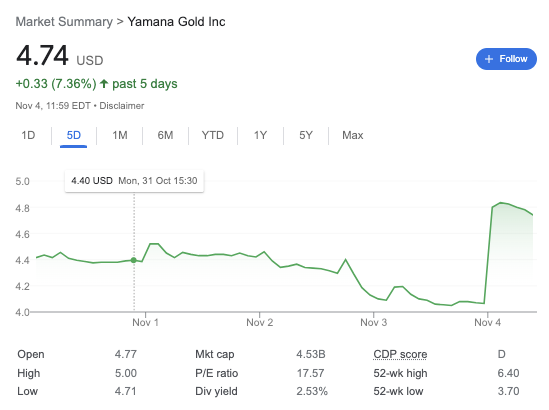The image size is (549, 410).
Task: Select the 1D time range tab
Action: pos(28,135)
